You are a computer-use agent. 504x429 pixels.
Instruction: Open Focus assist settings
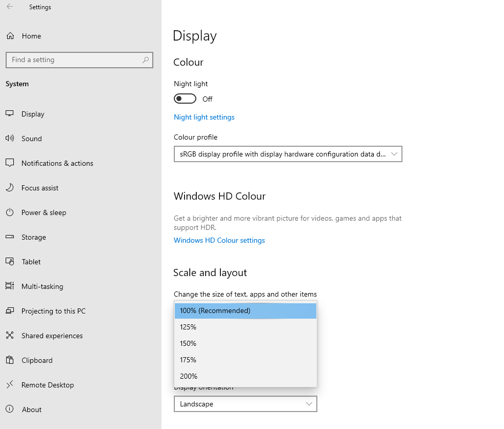11,188
